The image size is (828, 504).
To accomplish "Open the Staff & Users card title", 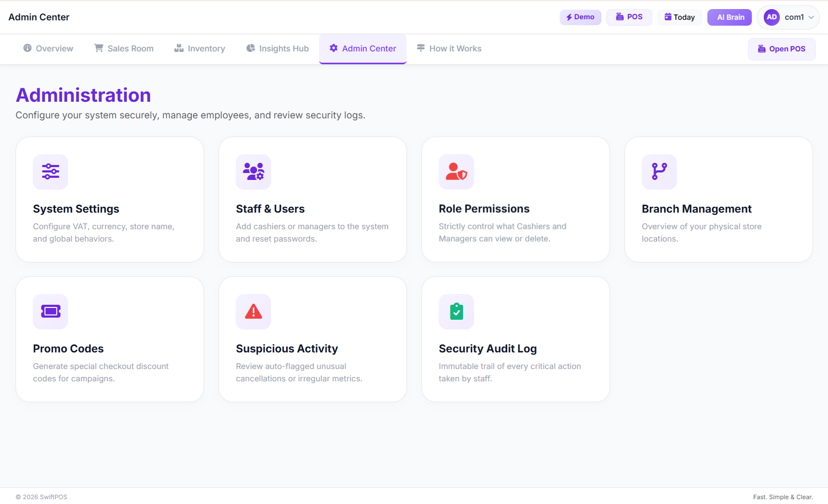I will coord(270,209).
